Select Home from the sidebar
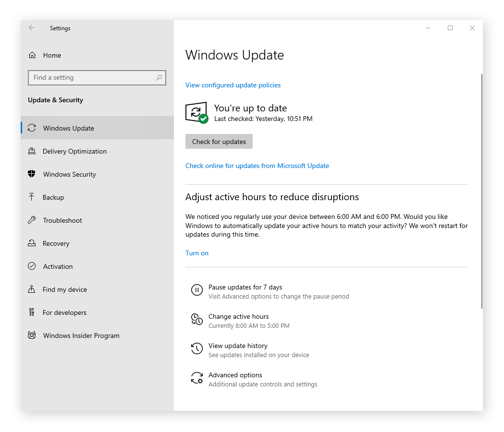The image size is (504, 432). click(x=52, y=55)
